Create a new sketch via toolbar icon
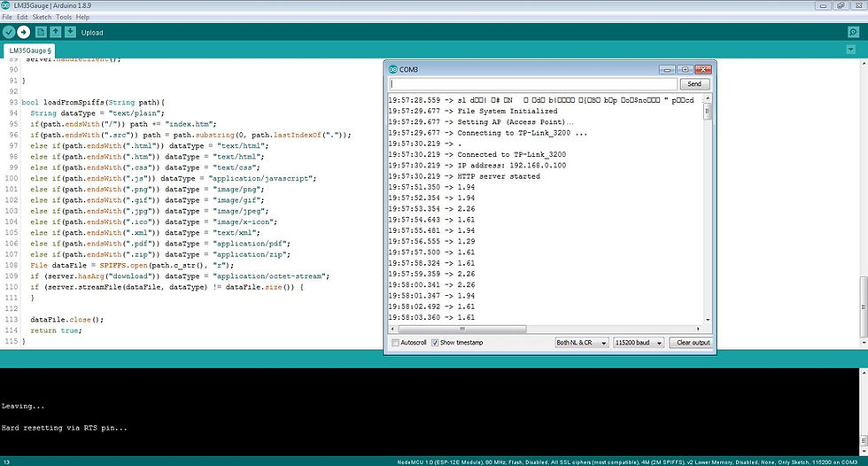The width and height of the screenshot is (868, 466). [x=41, y=32]
